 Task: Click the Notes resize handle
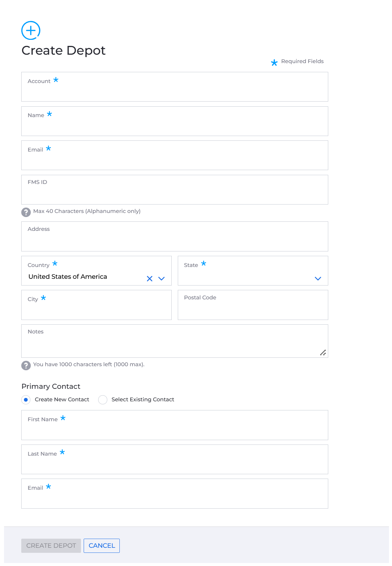coord(323,353)
